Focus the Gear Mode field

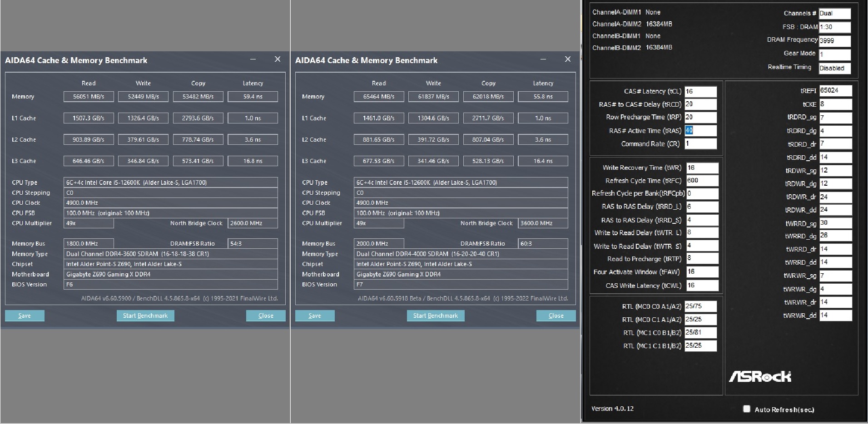click(834, 54)
